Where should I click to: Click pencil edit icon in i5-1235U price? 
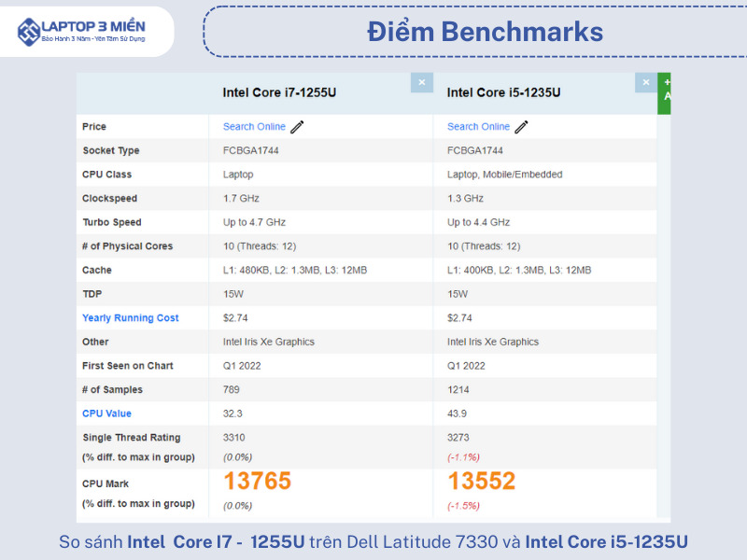[x=522, y=127]
